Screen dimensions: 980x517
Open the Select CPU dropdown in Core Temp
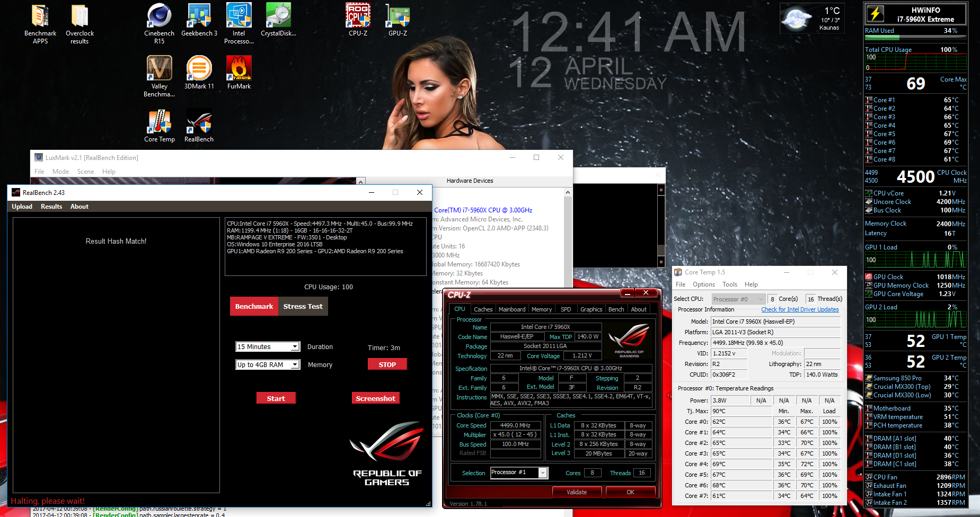738,299
